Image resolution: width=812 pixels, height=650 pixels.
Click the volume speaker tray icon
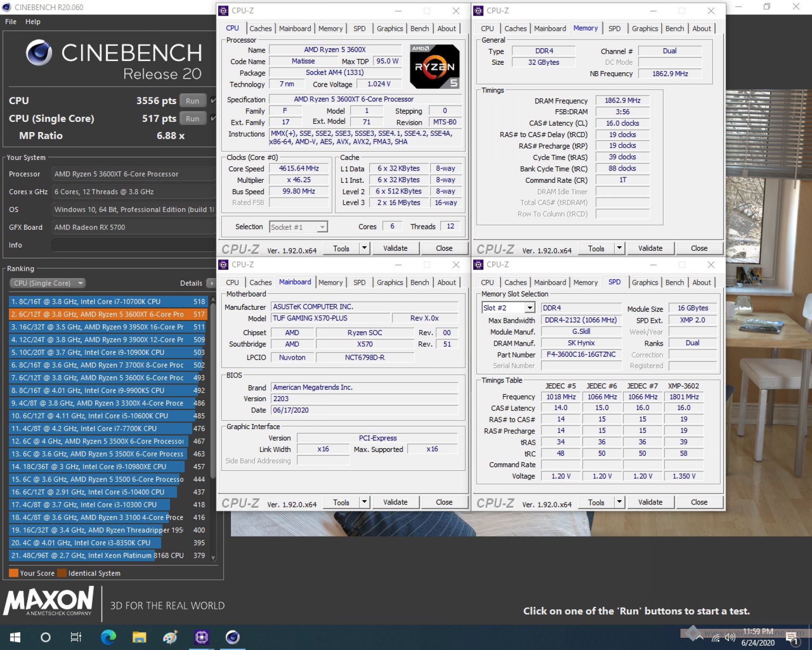(x=730, y=638)
